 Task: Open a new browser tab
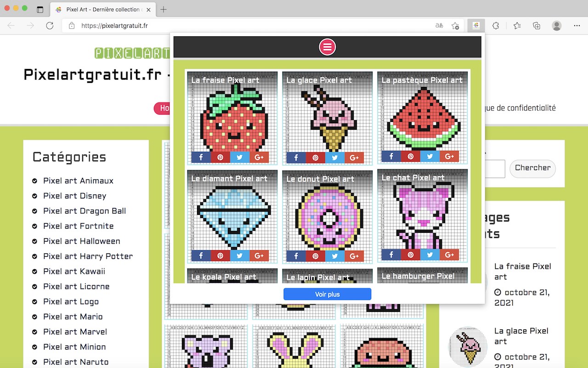[164, 9]
